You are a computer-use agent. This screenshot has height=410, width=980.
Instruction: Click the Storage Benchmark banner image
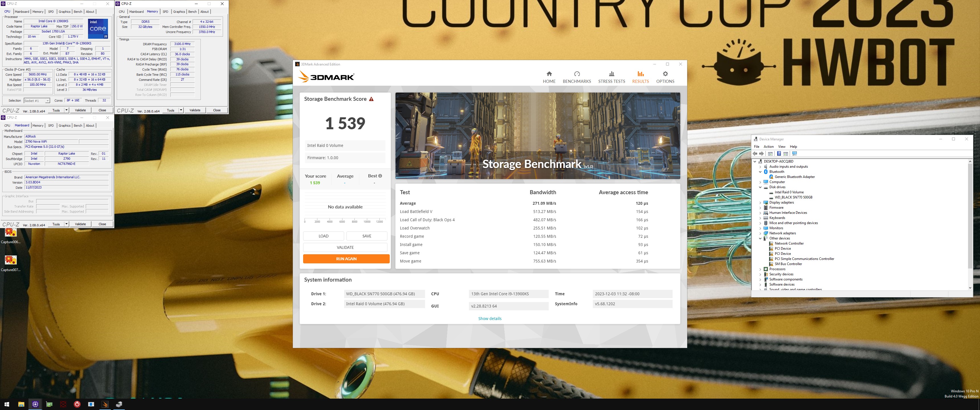coord(538,136)
